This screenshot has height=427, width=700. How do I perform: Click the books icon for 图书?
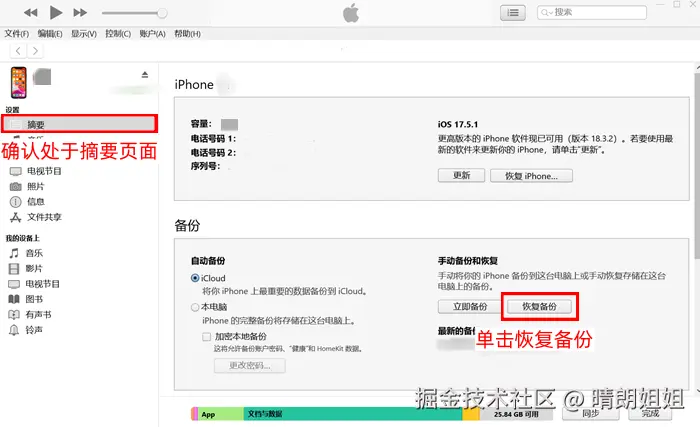pyautogui.click(x=14, y=299)
